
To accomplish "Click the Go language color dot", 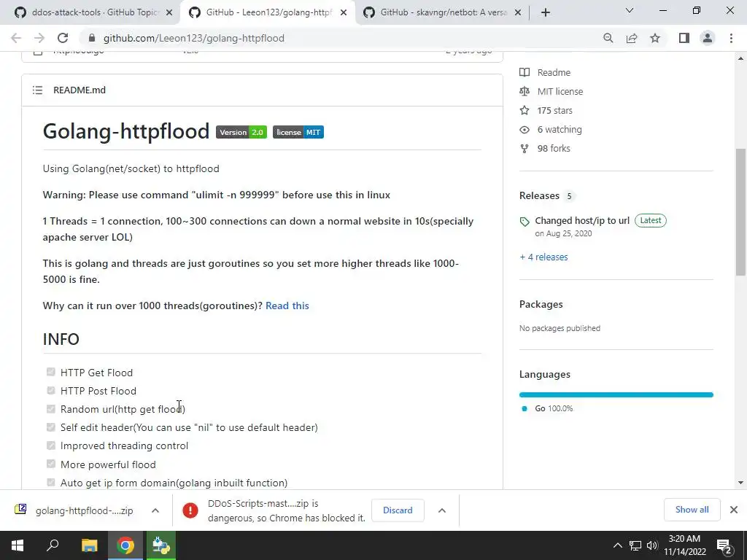I will tap(525, 408).
